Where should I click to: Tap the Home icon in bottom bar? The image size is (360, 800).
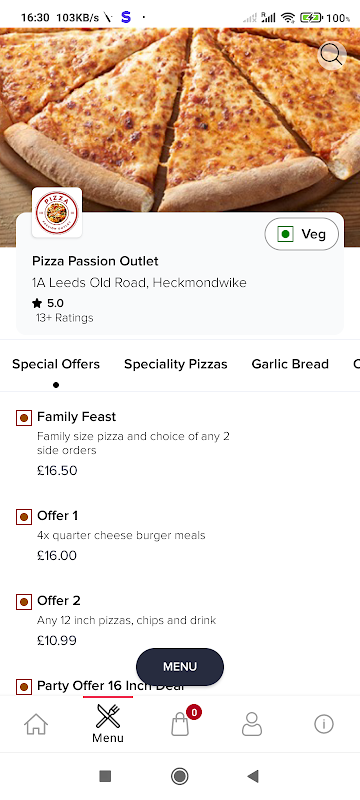(x=36, y=724)
